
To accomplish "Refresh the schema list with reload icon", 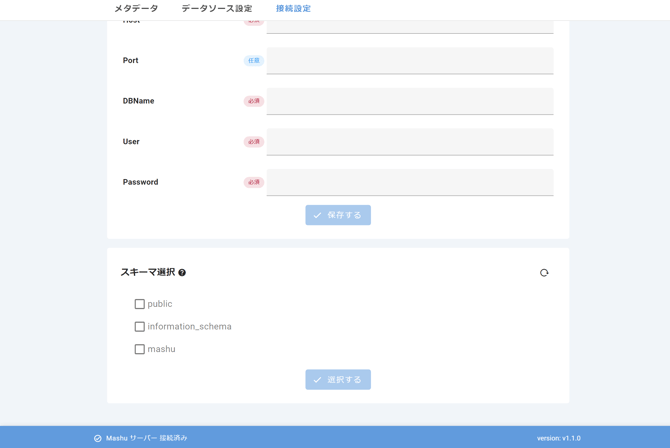I will (544, 273).
